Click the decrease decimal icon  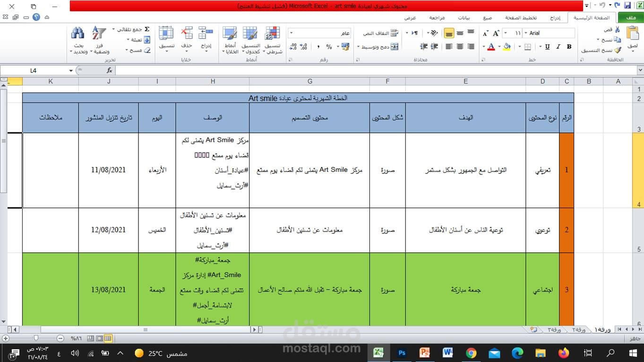pyautogui.click(x=293, y=47)
